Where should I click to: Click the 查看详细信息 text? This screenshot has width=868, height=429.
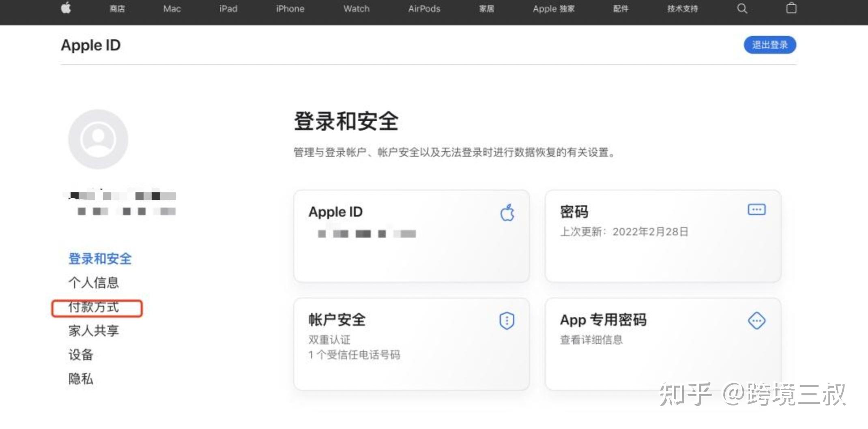pos(591,340)
